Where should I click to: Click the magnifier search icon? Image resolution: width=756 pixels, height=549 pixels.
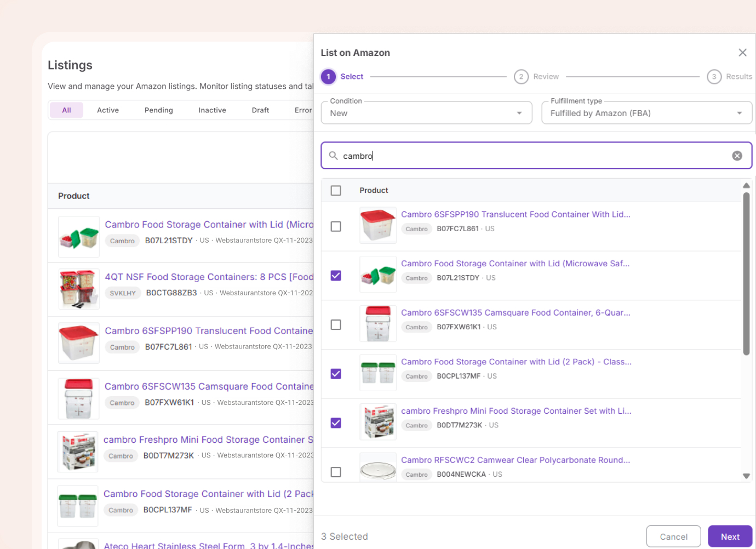pos(333,156)
